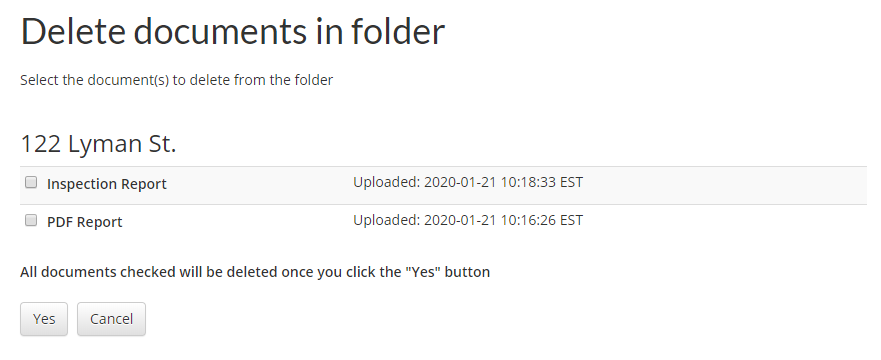Click the 'Select the document(s) to delete' instruction
Screen dimensions: 881x360
point(176,80)
